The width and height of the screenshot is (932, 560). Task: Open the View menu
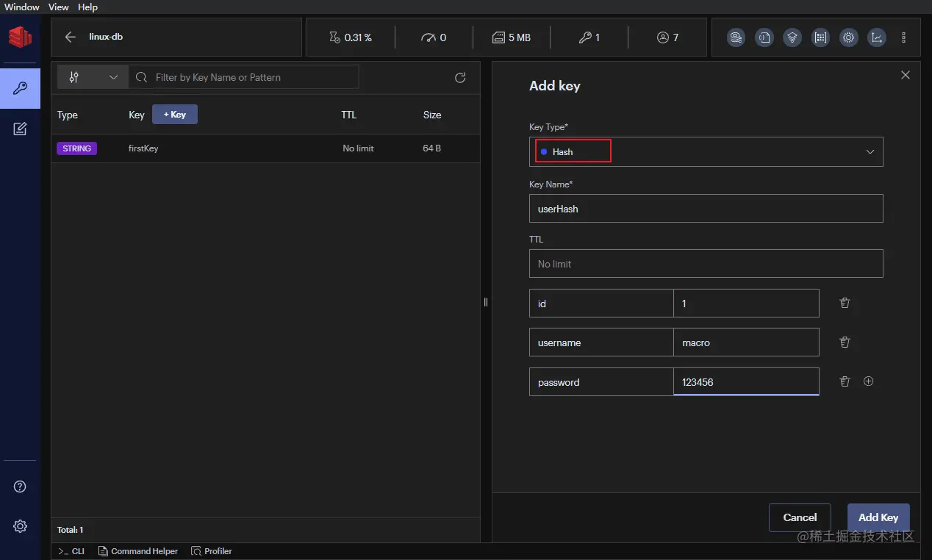pos(58,7)
